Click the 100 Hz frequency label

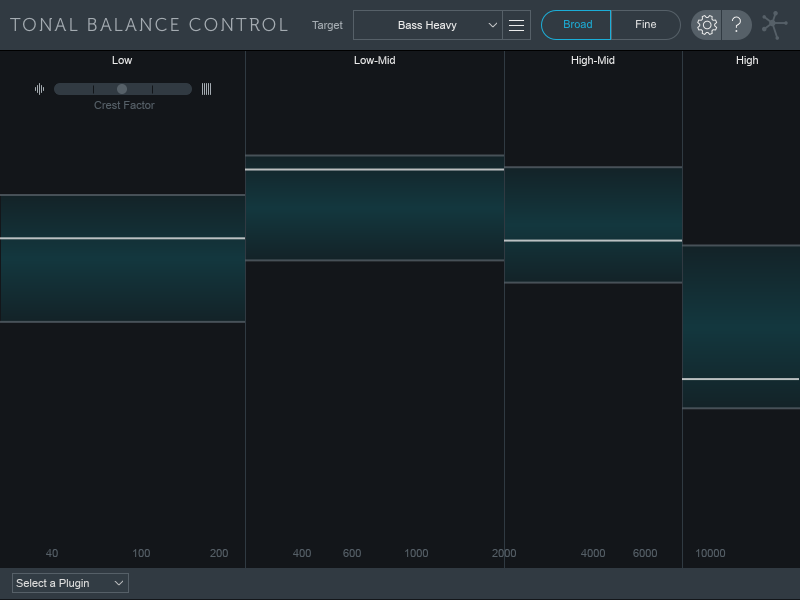tap(141, 553)
